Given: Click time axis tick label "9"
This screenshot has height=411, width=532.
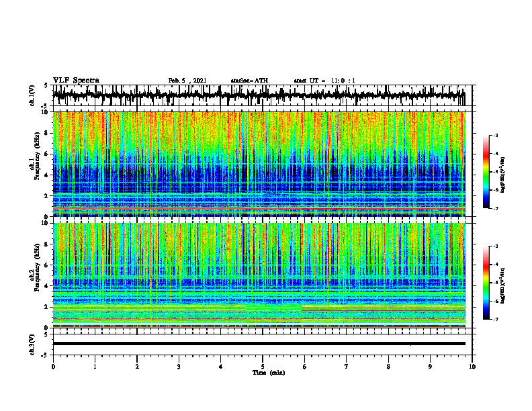Looking at the screenshot, I should click(430, 366).
